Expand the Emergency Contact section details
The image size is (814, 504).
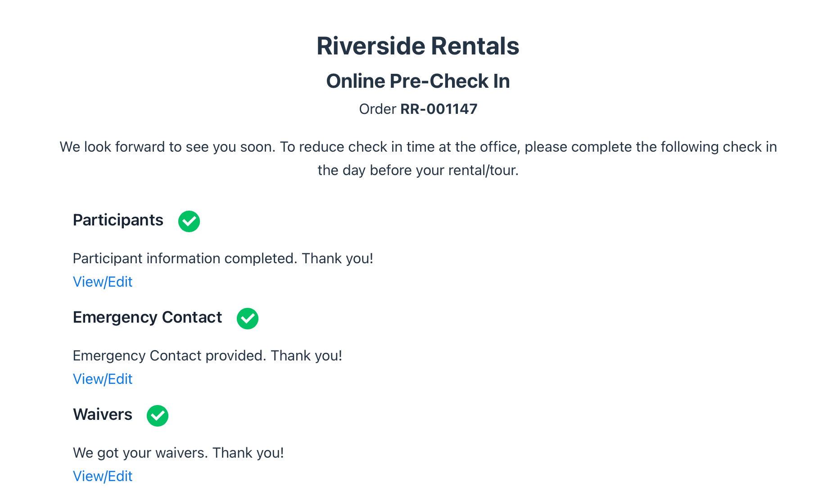pyautogui.click(x=147, y=318)
